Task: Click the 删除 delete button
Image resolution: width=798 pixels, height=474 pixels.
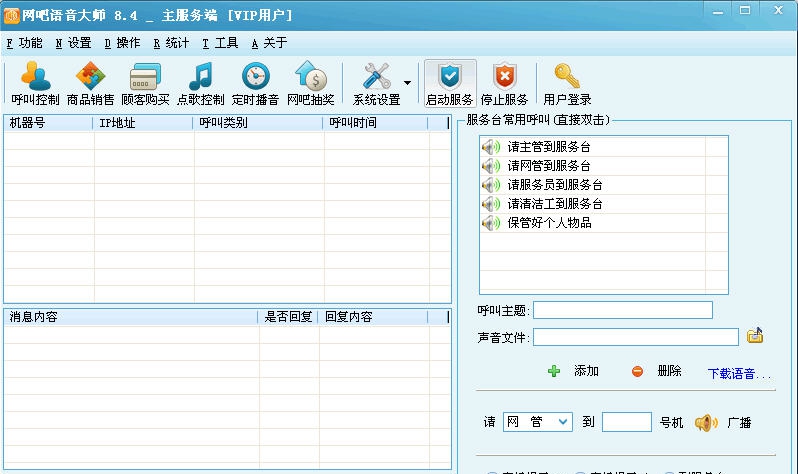Action: [x=657, y=371]
